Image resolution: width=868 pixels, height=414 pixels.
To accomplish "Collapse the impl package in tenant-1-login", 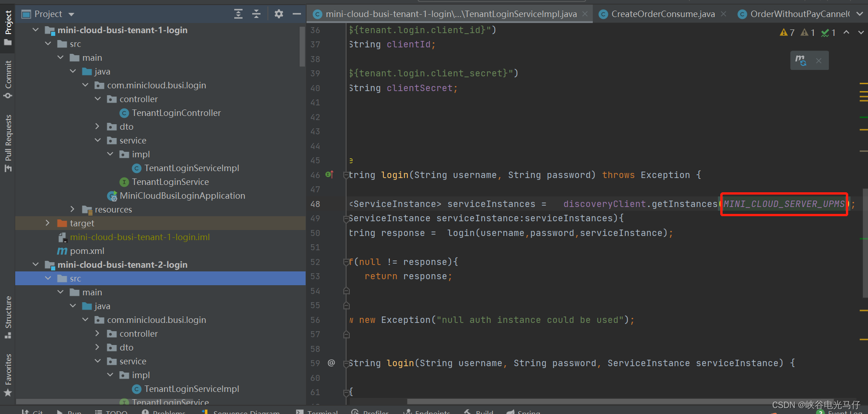I will 110,154.
